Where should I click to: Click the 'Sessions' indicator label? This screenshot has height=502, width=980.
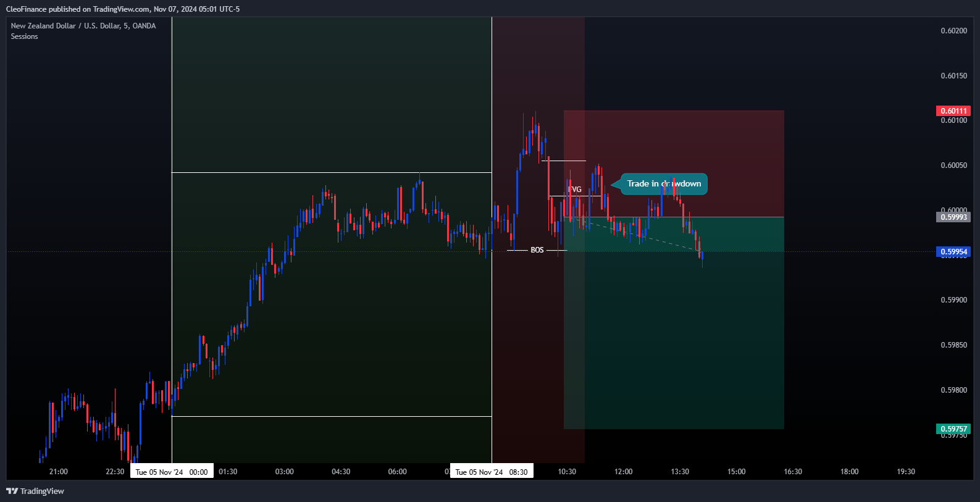click(x=24, y=36)
